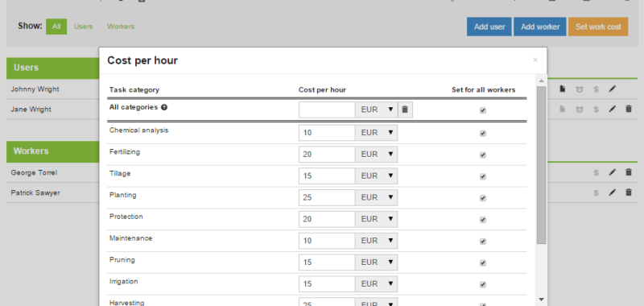The image size is (644, 306).
Task: Delete Jane Wright using trash icon
Action: [629, 109]
